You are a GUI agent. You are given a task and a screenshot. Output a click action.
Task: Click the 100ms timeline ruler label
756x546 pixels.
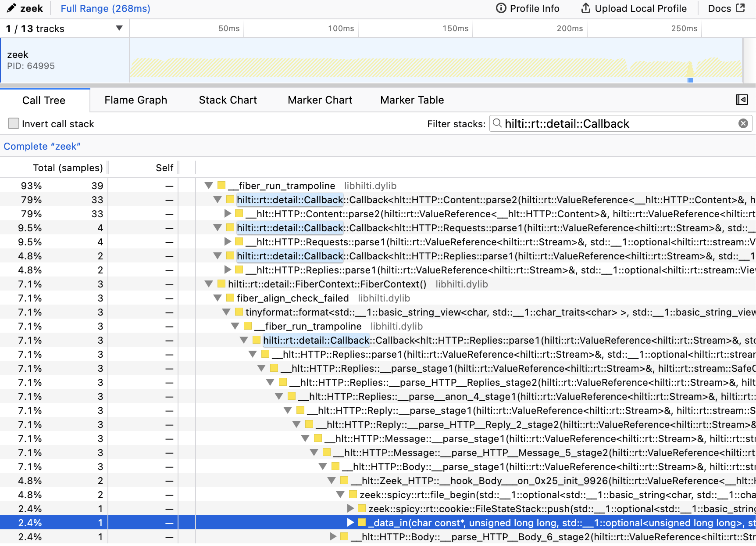tap(341, 29)
